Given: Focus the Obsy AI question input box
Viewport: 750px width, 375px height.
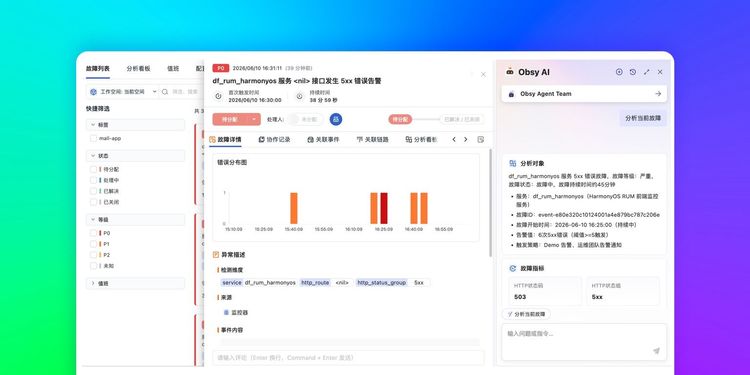Looking at the screenshot, I should point(584,342).
